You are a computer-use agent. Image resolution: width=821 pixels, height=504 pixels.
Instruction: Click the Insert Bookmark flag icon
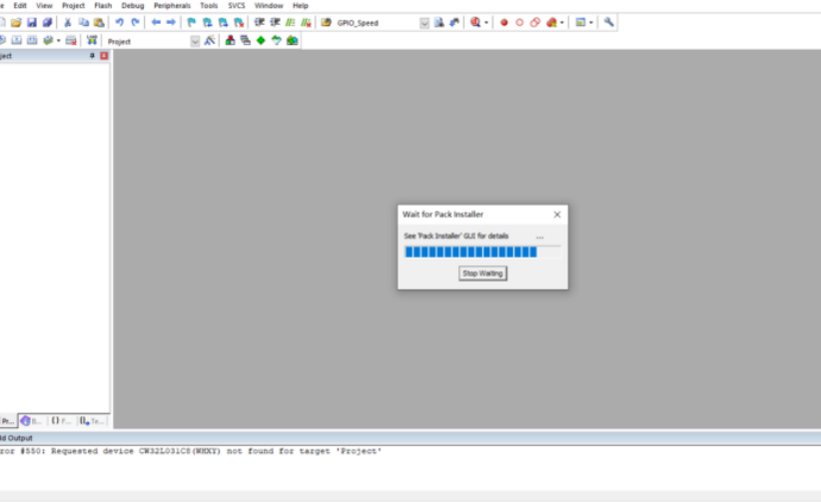click(192, 22)
